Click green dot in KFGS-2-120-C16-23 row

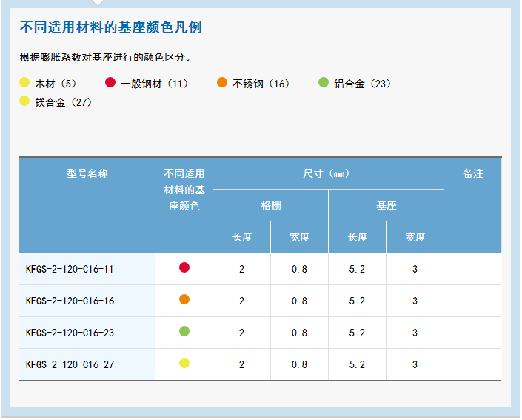coord(184,331)
